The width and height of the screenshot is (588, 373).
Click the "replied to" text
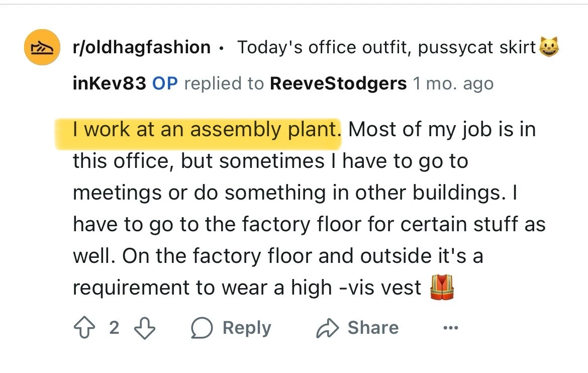(x=224, y=83)
